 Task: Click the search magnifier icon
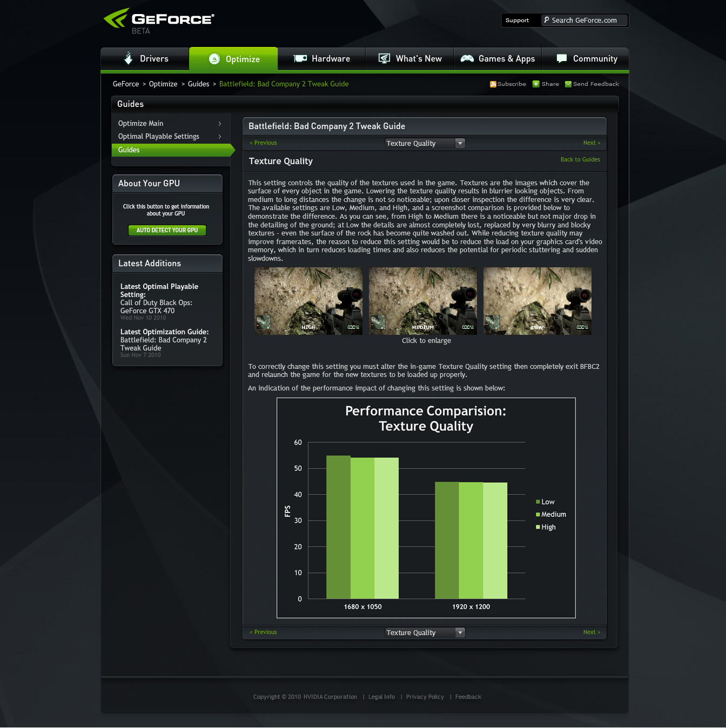(x=547, y=20)
